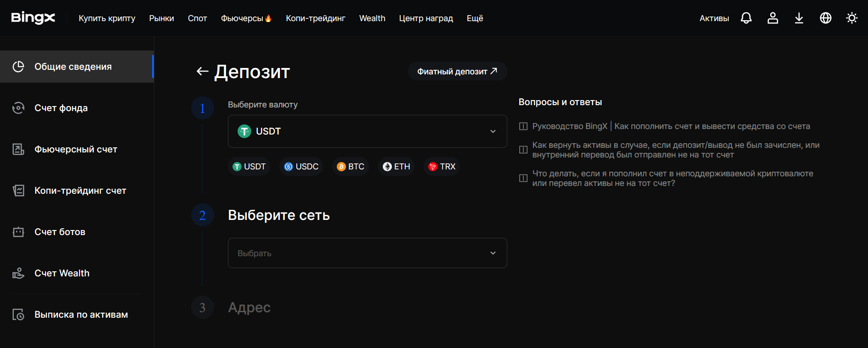
Task: Select the ETH quick currency chip
Action: click(396, 167)
